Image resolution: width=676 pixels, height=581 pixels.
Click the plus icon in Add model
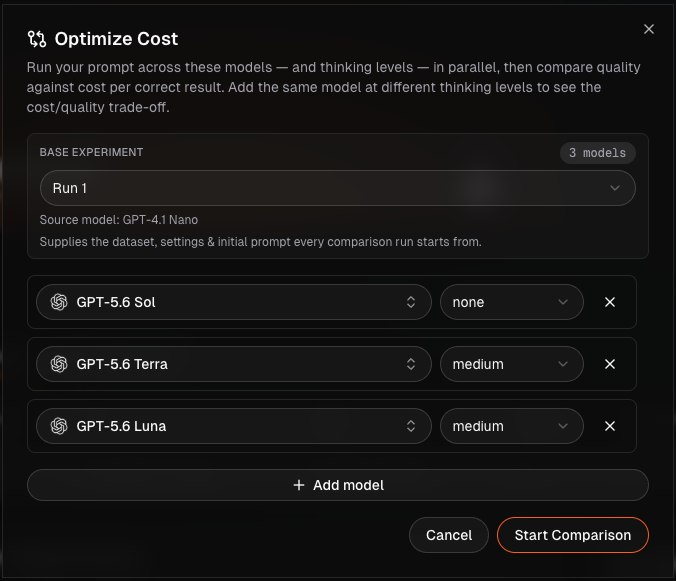pyautogui.click(x=299, y=485)
